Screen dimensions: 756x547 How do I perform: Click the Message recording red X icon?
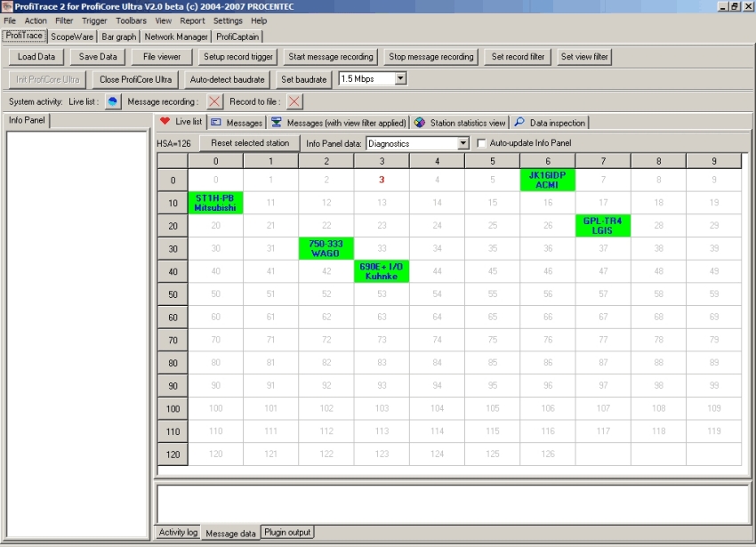(x=214, y=101)
